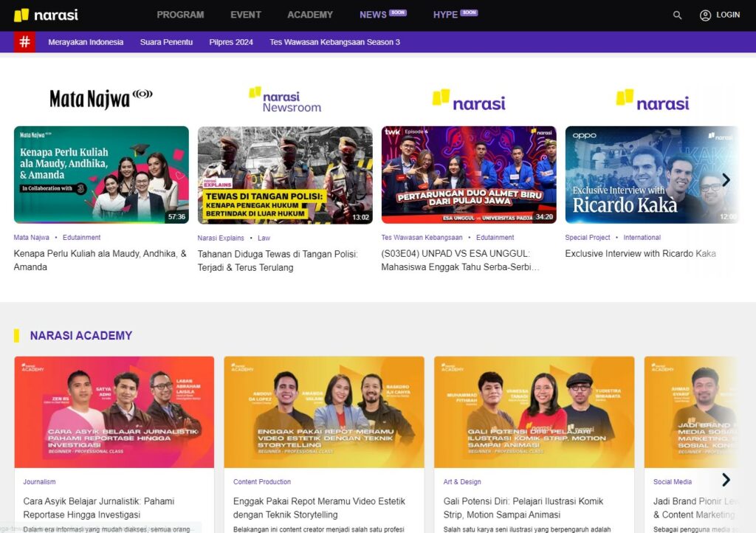Image resolution: width=756 pixels, height=533 pixels.
Task: Select Tes Wawasan Kebangsaan Season 3 topic
Action: click(334, 42)
